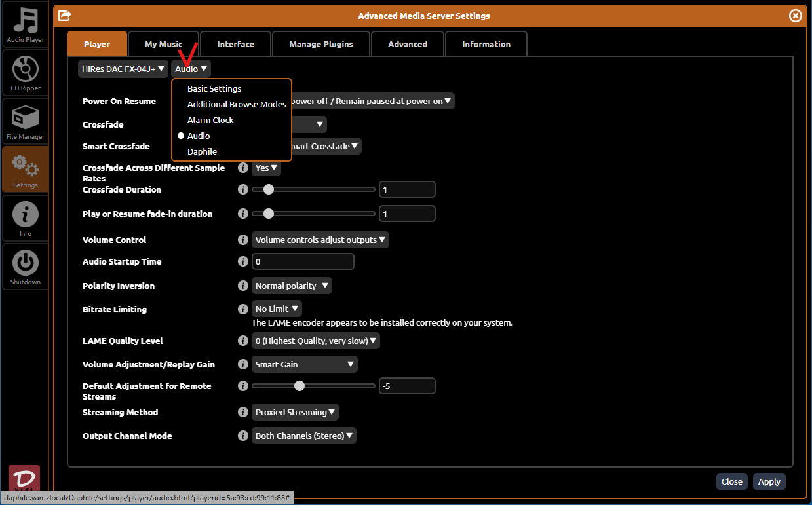The image size is (812, 507).
Task: Open the CD Ripper tool
Action: pos(25,72)
